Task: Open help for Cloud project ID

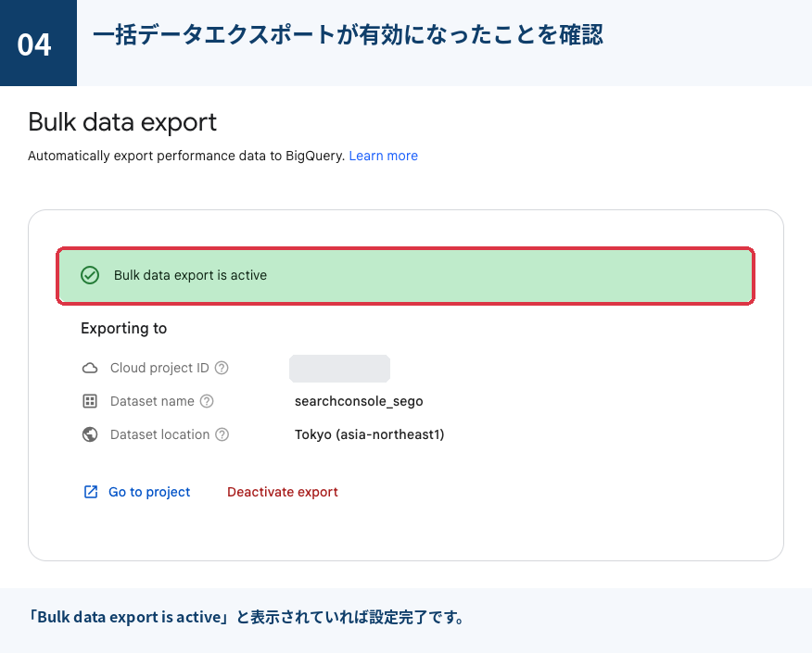Action: (222, 368)
